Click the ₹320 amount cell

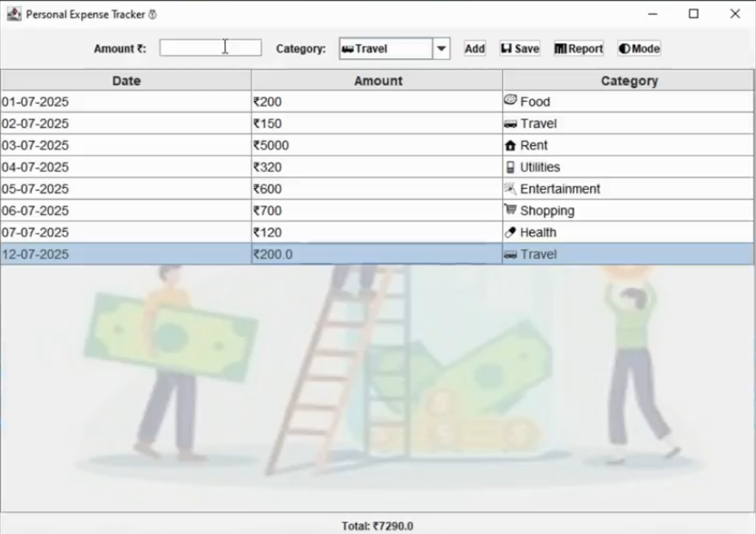[377, 167]
